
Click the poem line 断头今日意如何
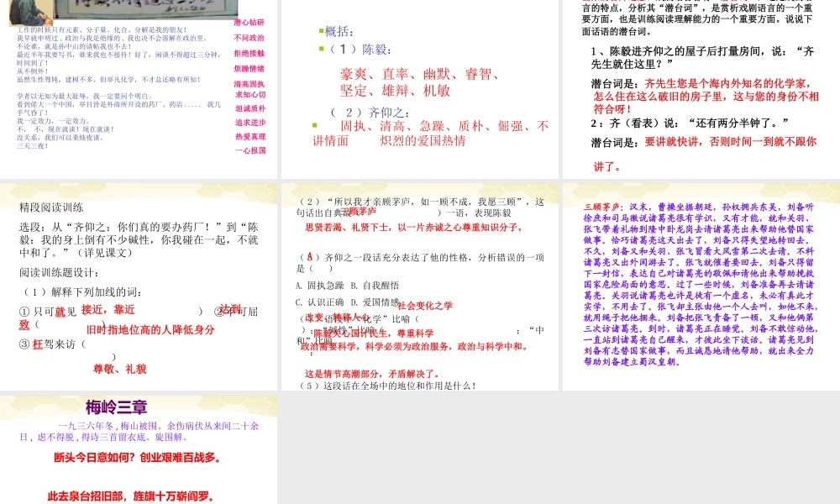coord(137,458)
